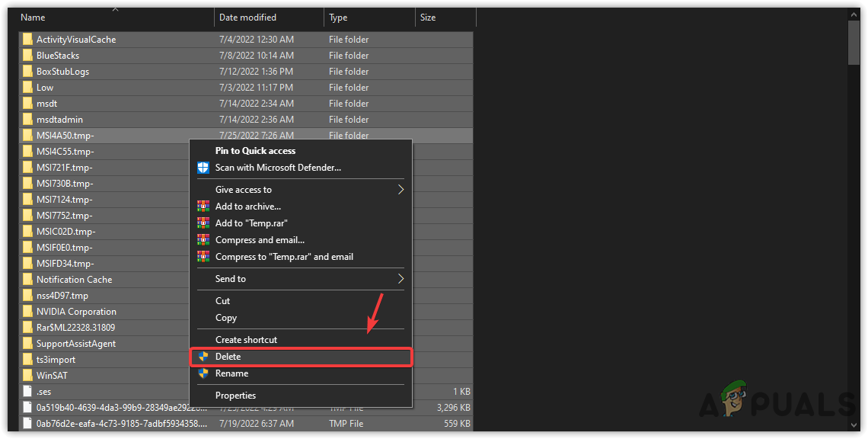Click the .ses file icon

click(27, 392)
